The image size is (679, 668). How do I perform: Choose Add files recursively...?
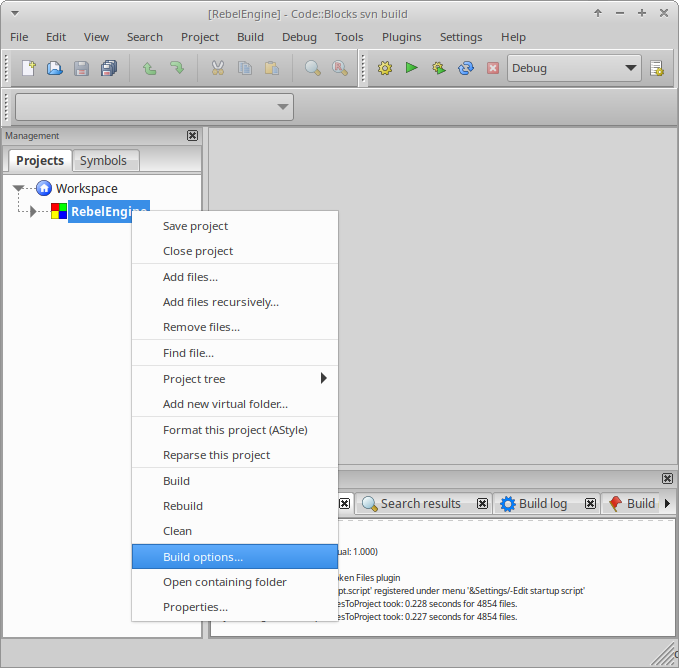[235, 302]
